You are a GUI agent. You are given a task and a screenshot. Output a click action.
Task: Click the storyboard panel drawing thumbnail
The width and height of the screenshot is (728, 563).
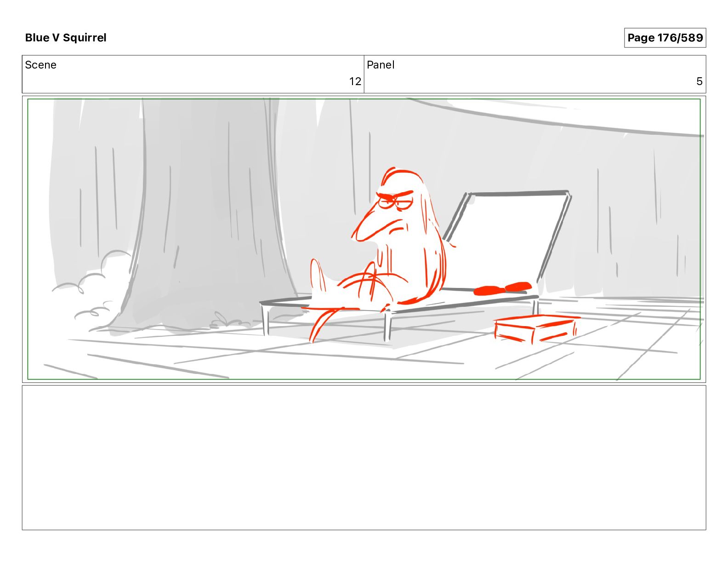pos(364,239)
